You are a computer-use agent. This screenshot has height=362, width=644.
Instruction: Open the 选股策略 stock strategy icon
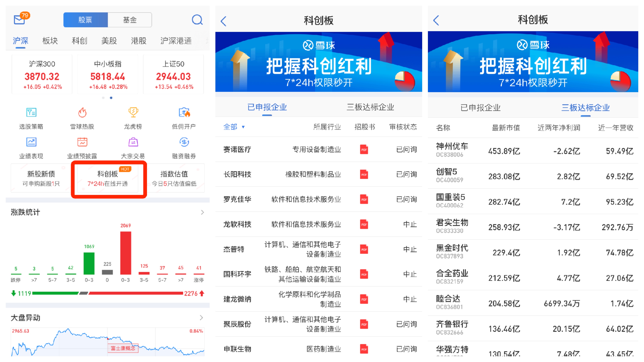pyautogui.click(x=31, y=113)
